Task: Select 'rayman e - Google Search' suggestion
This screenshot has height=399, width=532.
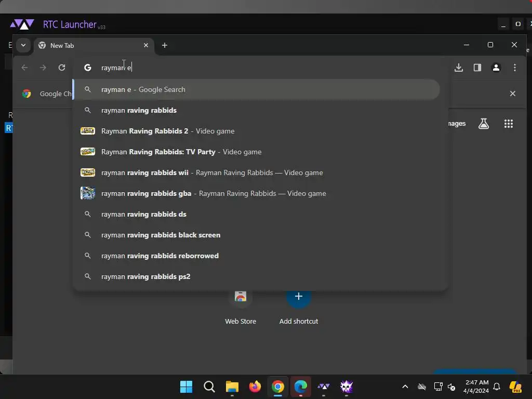Action: (257, 89)
